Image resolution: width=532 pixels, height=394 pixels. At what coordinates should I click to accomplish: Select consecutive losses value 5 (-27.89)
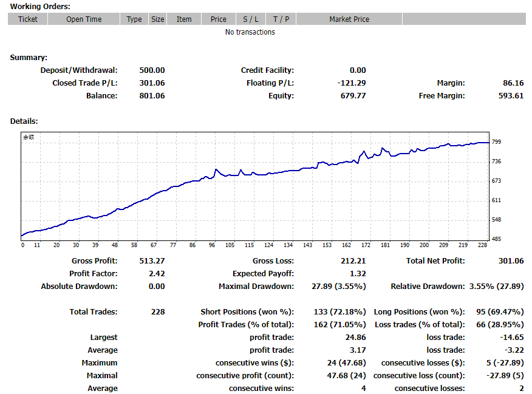click(x=505, y=364)
